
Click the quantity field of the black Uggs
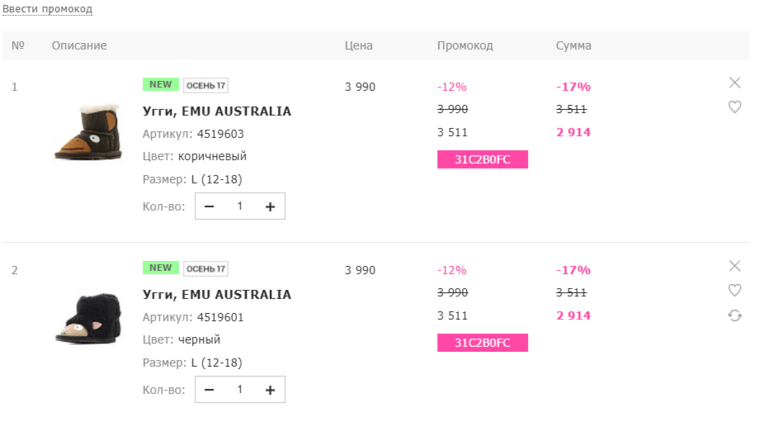[240, 390]
